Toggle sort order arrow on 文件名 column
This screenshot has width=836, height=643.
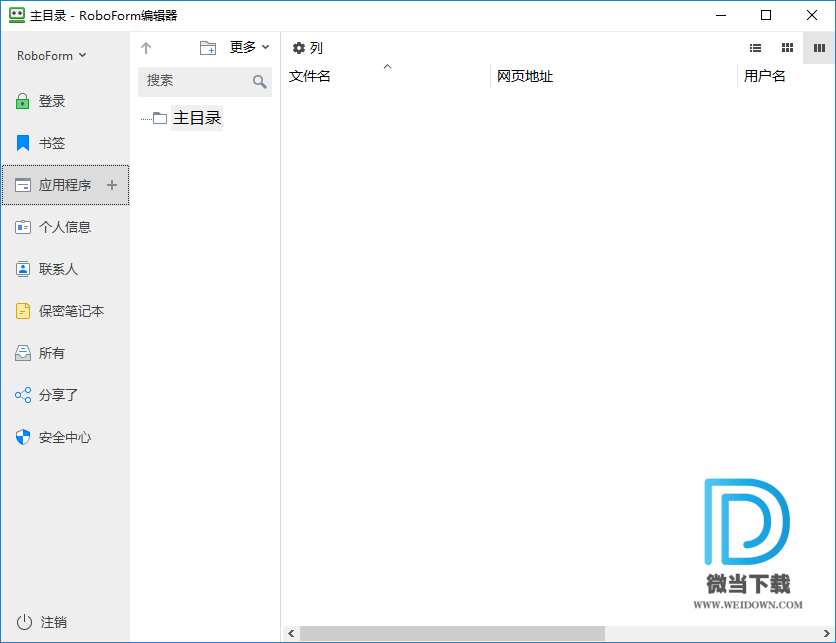click(388, 67)
